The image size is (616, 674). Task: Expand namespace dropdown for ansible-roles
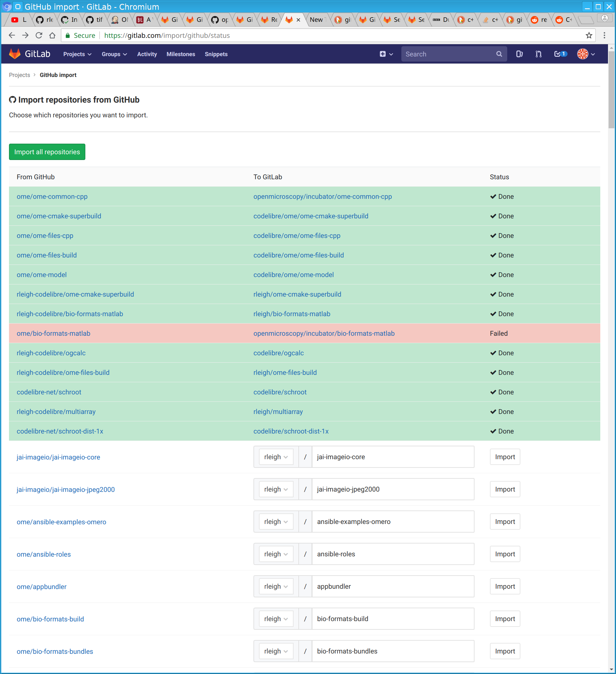tap(276, 554)
